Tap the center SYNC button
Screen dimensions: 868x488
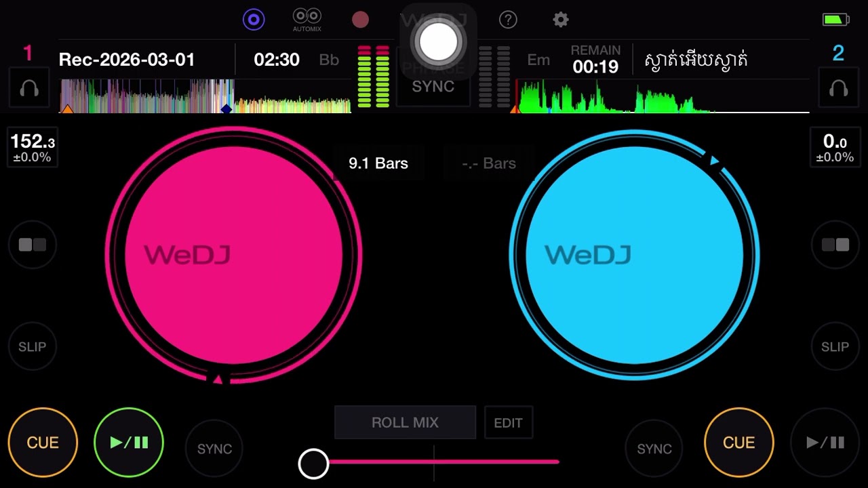[x=433, y=86]
